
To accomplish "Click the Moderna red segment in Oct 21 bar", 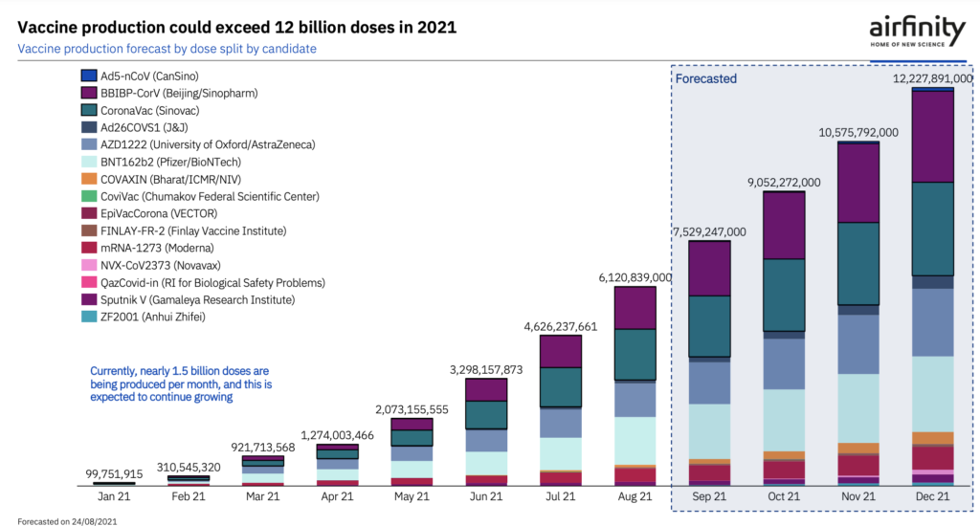I will tap(784, 470).
